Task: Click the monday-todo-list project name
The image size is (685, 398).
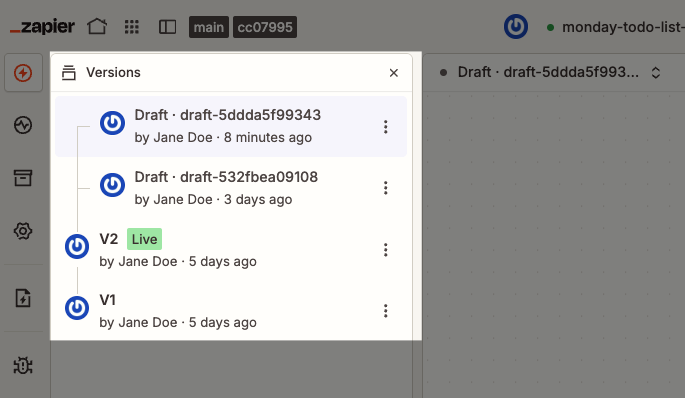Action: click(x=623, y=27)
